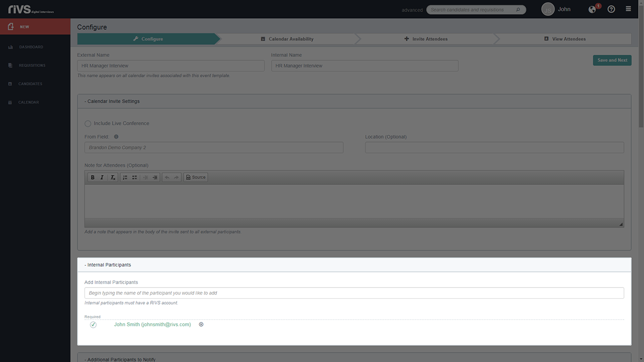Screen dimensions: 644x362
Task: Click the JS user avatar
Action: 548,9
